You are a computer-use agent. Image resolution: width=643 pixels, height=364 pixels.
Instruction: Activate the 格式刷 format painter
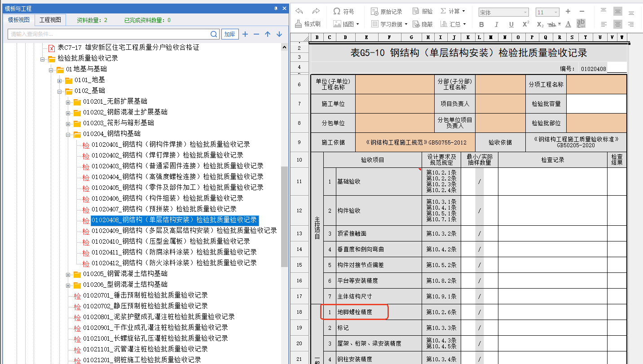308,24
